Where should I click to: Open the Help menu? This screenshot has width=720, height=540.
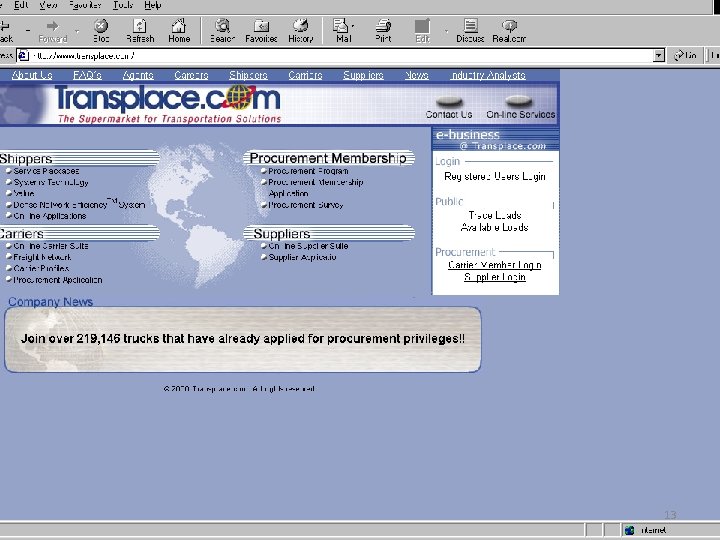pyautogui.click(x=152, y=5)
